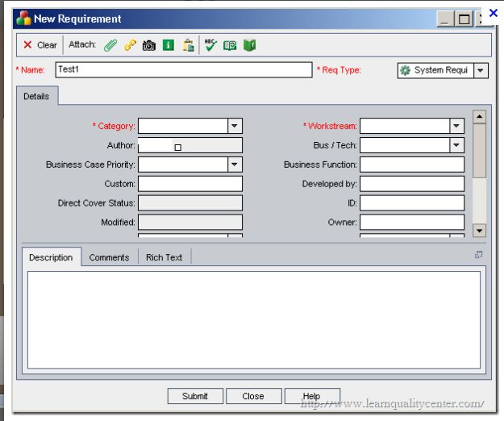Screen dimensions: 504x421
Task: Open Business Case Priority dropdown
Action: (235, 165)
